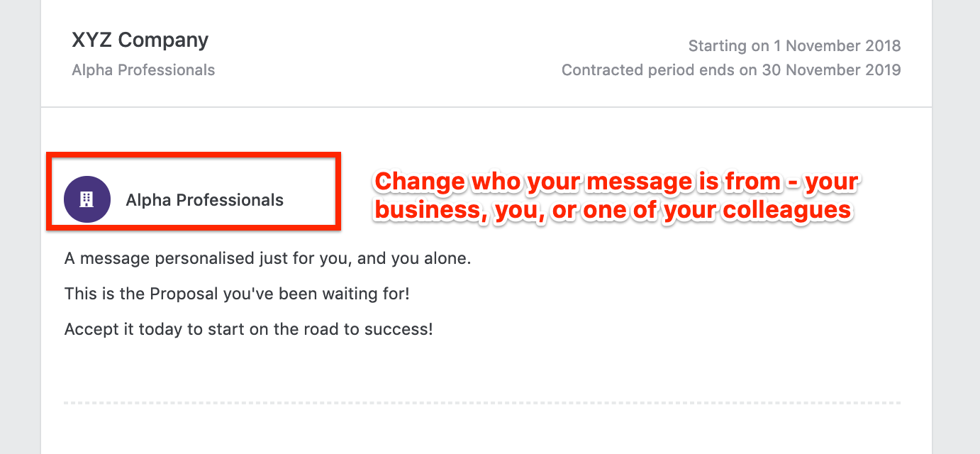Click the '1 November 2018' start date
Viewport: 980px width, 454px height.
coord(837,46)
